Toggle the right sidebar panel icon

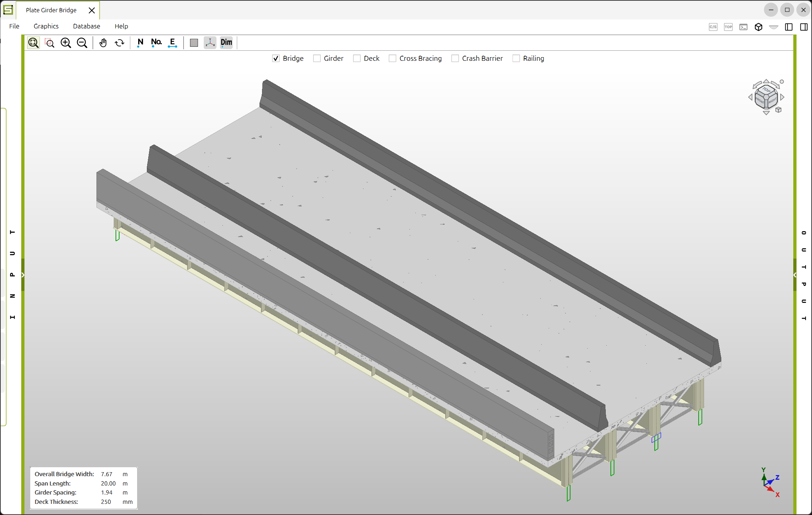804,27
